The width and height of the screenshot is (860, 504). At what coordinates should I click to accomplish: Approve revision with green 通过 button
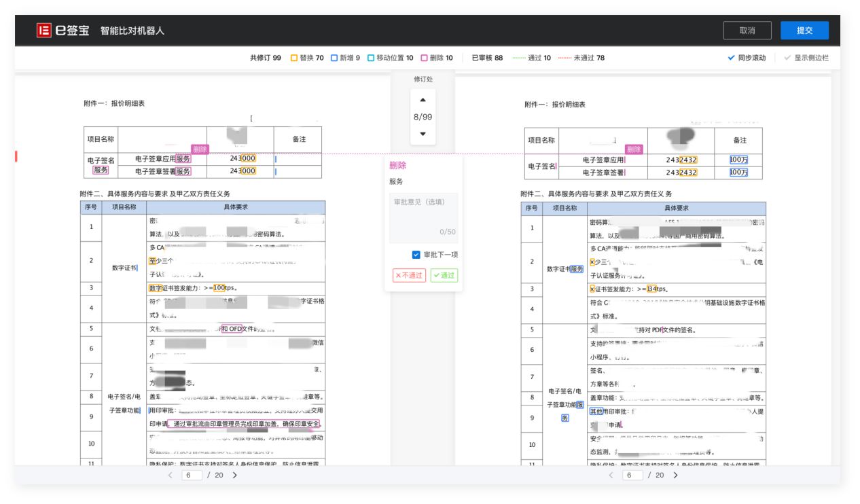coord(444,275)
